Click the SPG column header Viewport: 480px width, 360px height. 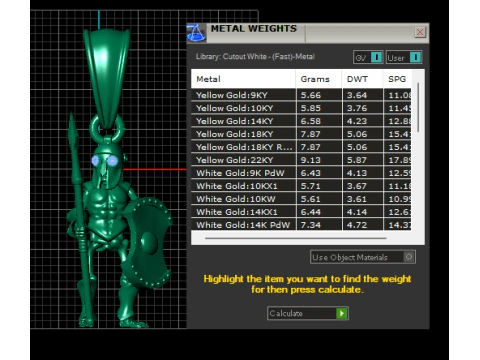click(x=397, y=79)
